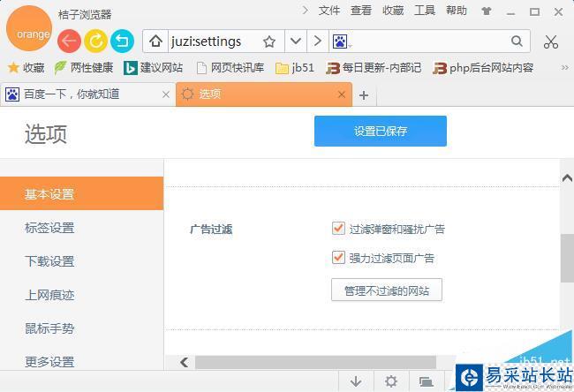
Task: Open the skin shirt icon
Action: point(487,11)
